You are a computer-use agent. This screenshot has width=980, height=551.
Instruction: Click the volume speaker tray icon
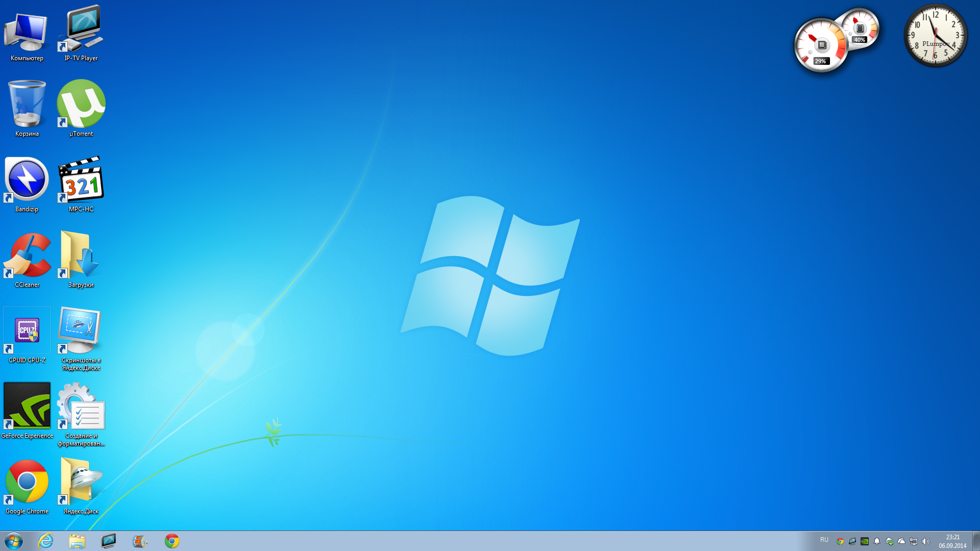click(x=926, y=541)
